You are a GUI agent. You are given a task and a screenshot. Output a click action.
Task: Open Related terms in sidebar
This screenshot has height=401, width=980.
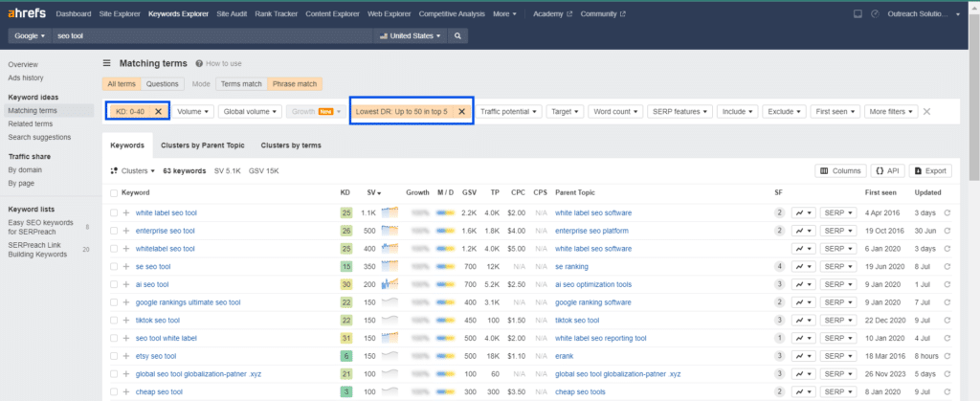tap(30, 123)
